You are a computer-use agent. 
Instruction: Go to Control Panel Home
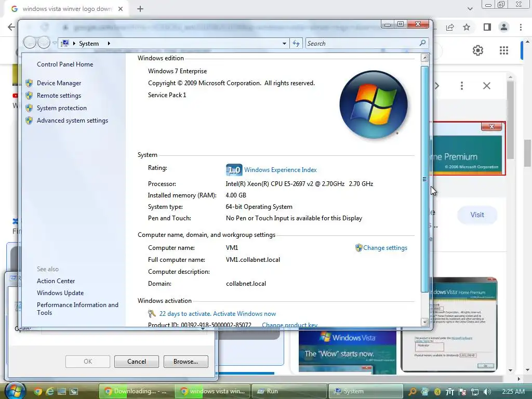tap(65, 64)
